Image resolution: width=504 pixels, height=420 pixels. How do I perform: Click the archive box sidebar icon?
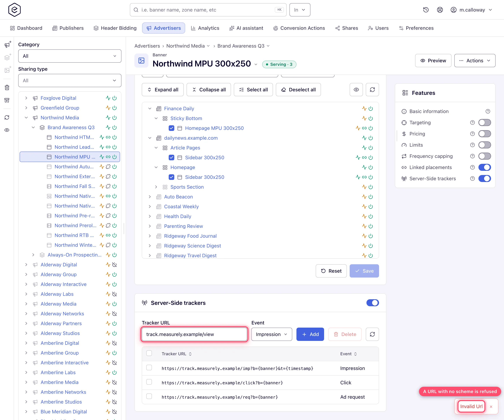[x=7, y=100]
